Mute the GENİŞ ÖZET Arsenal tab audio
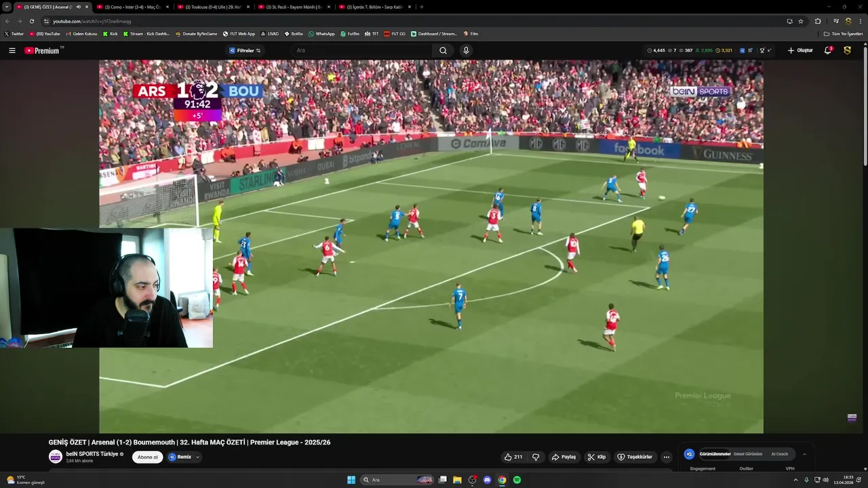This screenshot has width=868, height=488. [79, 7]
